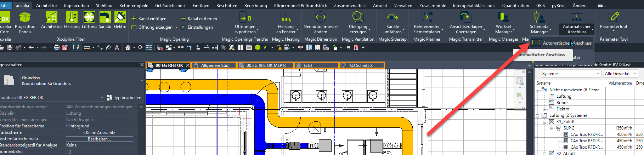The width and height of the screenshot is (644, 155).
Task: Open the Alle Gewerke dropdown
Action: (621, 74)
